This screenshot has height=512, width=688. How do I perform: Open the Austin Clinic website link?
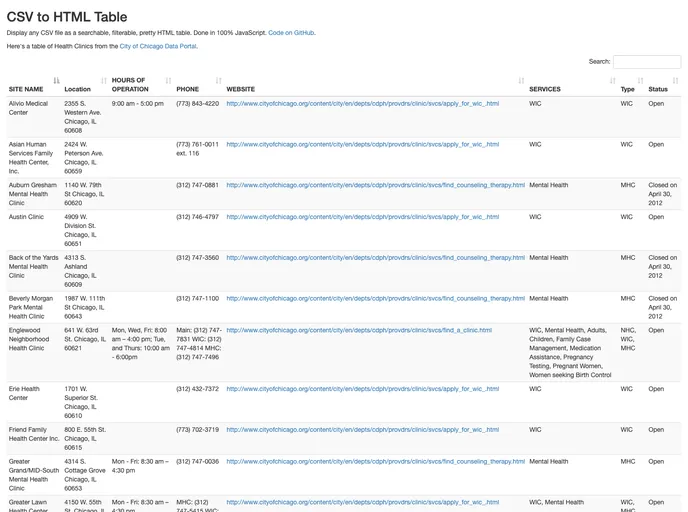coord(362,217)
